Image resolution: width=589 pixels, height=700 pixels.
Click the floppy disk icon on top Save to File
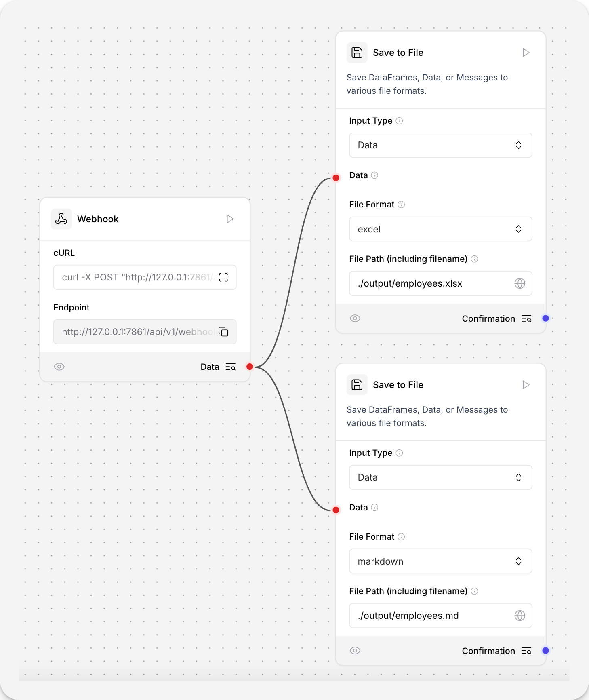(x=357, y=53)
